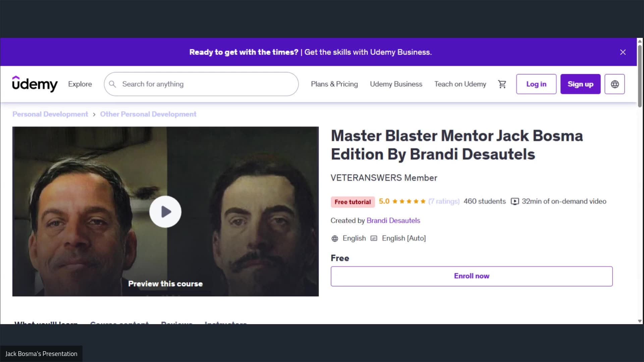Click the Udemy logo
Viewport: 644px width, 362px height.
[35, 84]
